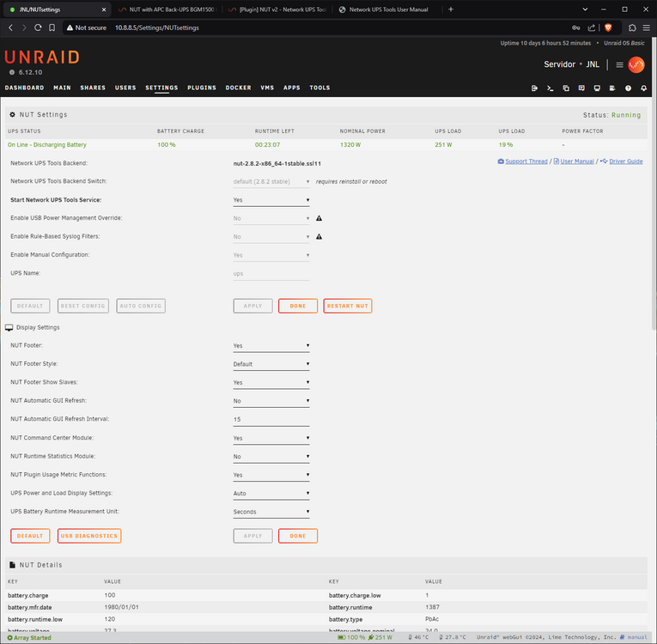Image resolution: width=657 pixels, height=644 pixels.
Task: Open the browser extensions puzzle icon
Action: [x=632, y=27]
